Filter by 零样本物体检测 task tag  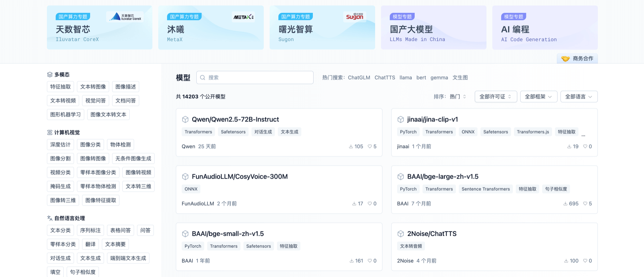(x=98, y=186)
